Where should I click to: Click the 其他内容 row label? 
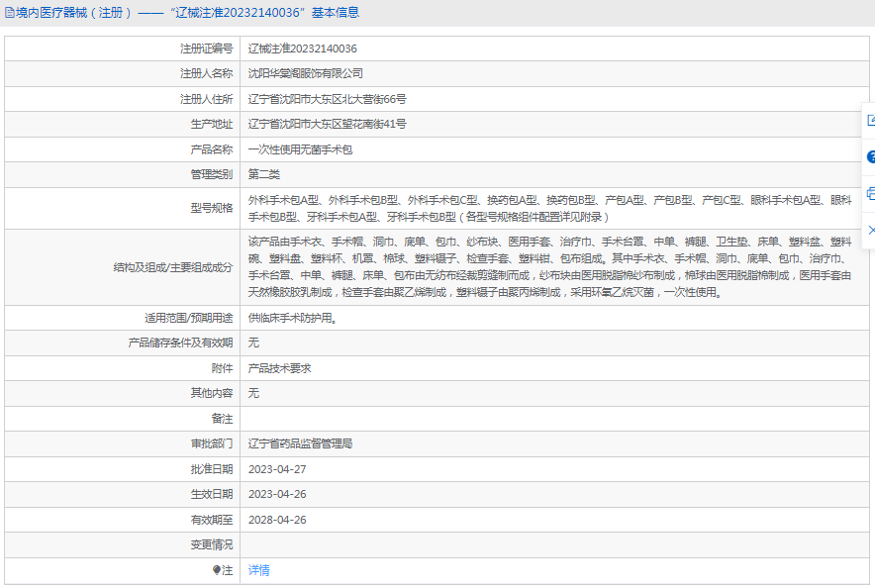click(212, 393)
